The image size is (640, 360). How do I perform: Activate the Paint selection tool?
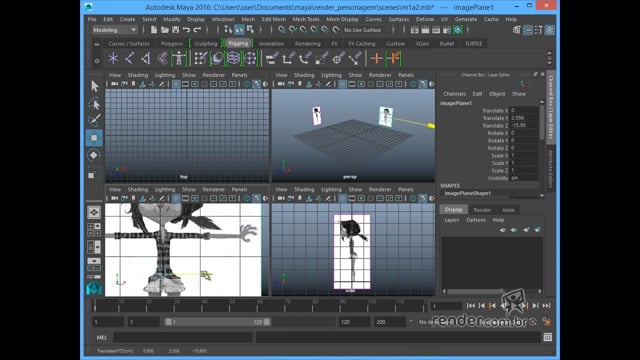(94, 120)
